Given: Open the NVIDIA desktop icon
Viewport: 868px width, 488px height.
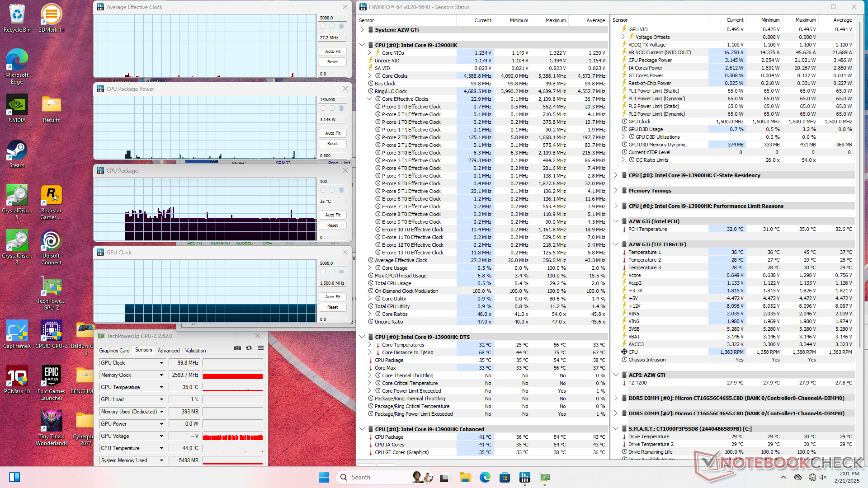Looking at the screenshot, I should point(17,108).
